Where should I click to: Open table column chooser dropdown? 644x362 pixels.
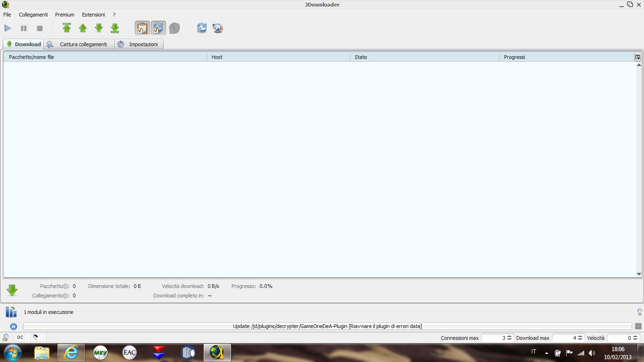click(x=638, y=57)
